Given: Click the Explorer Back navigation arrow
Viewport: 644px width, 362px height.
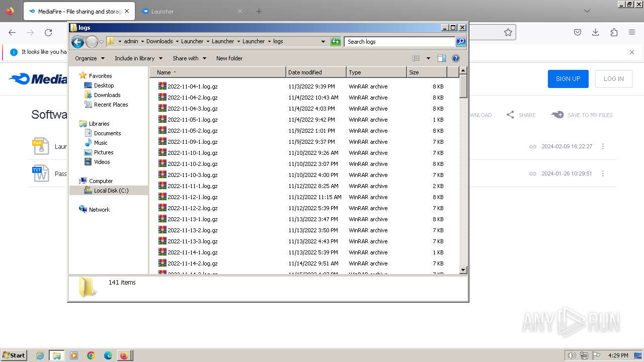Looking at the screenshot, I should pos(77,42).
